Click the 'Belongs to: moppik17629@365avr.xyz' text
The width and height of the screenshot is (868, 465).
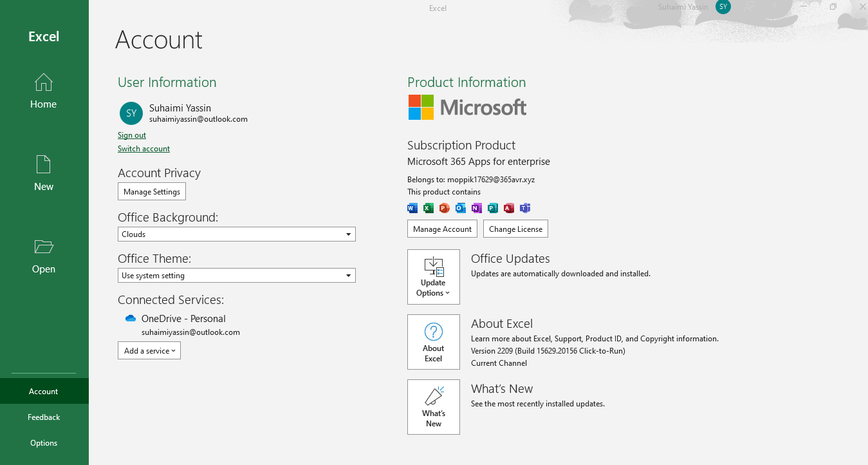[471, 180]
